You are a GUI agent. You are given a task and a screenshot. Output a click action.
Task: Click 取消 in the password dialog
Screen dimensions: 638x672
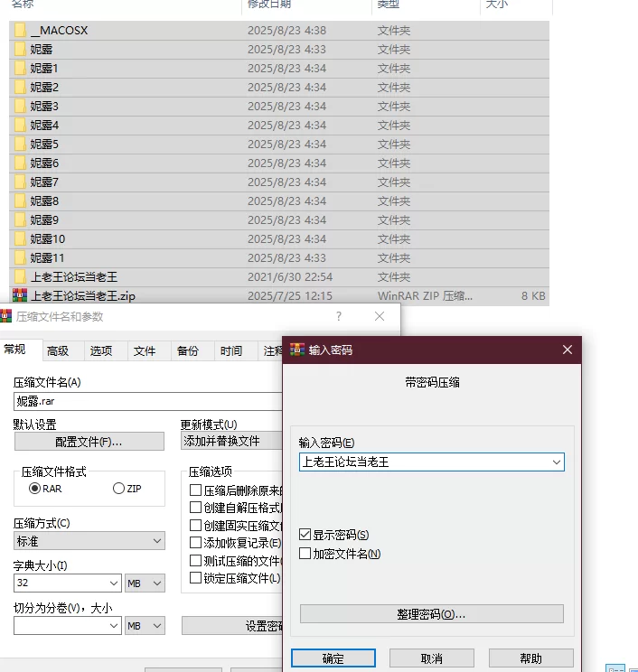coord(432,658)
